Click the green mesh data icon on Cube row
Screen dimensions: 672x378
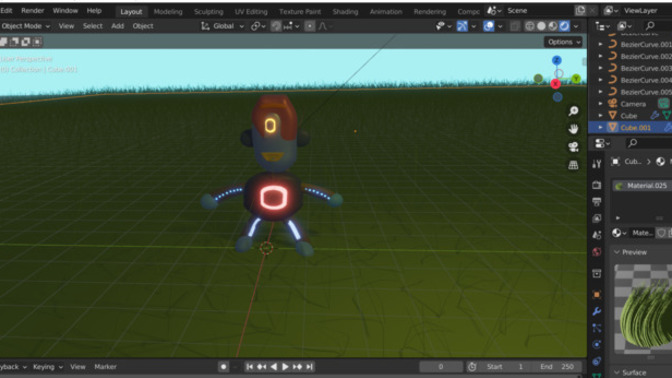pyautogui.click(x=667, y=115)
